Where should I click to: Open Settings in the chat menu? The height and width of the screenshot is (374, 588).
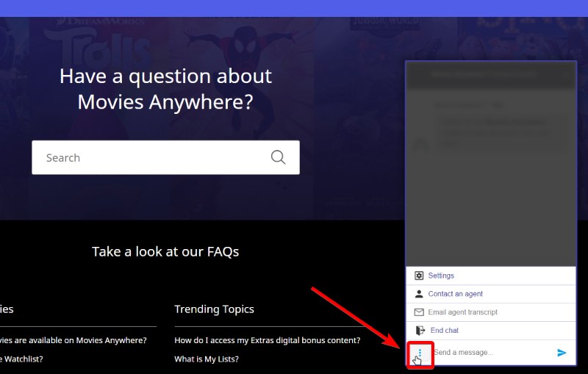(491, 276)
